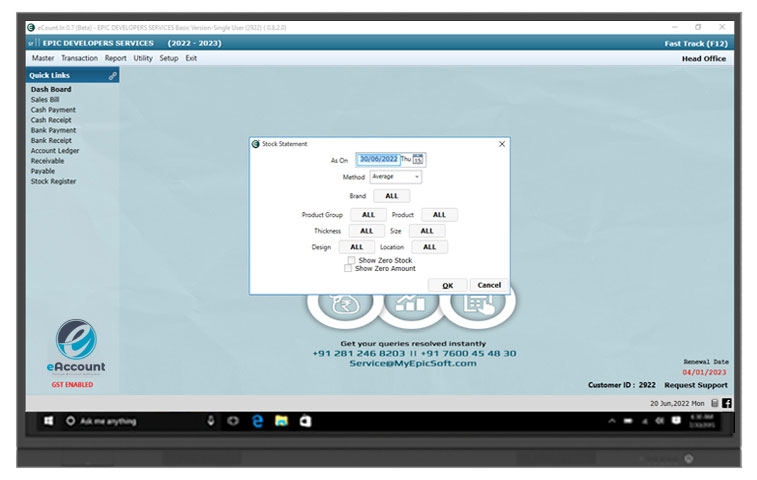Viewport: 757px width, 480px height.
Task: Open the Store icon on the taskbar
Action: coord(305,421)
